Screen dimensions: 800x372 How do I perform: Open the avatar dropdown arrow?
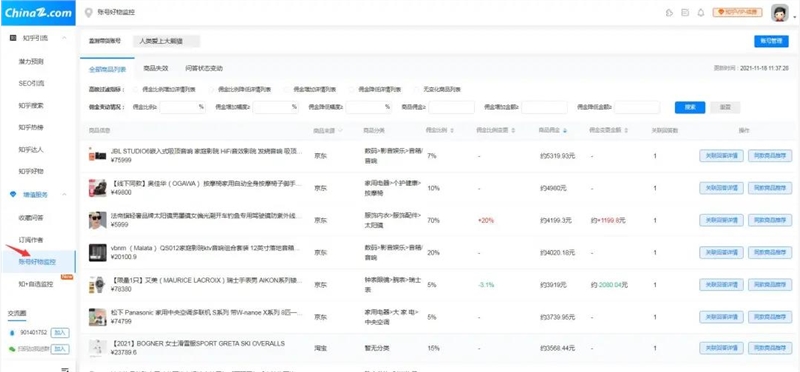click(795, 17)
